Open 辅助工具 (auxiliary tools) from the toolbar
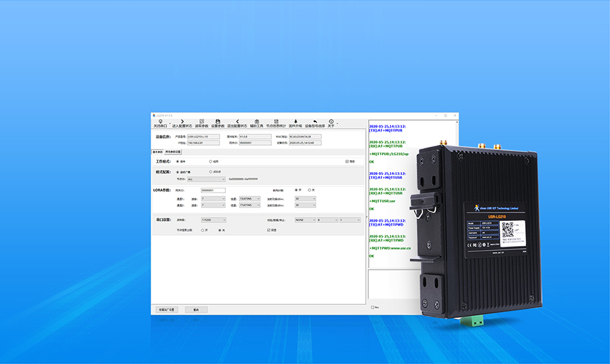This screenshot has height=364, width=610. (257, 123)
